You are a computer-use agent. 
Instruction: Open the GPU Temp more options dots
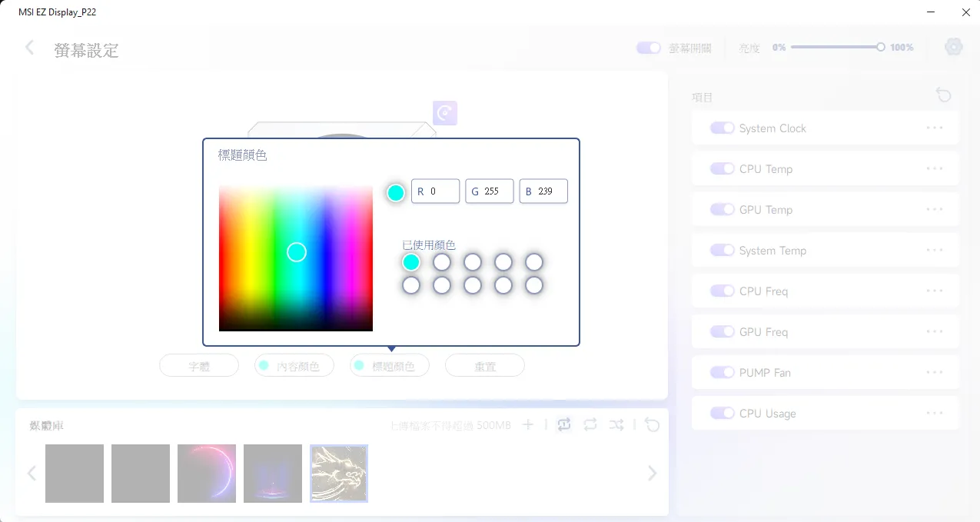pyautogui.click(x=935, y=209)
